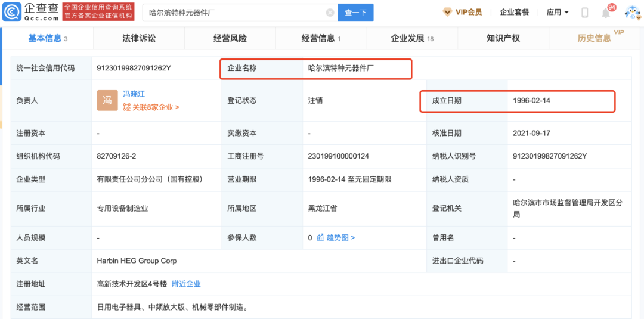Open 附近企业 nearby companies link
Image resolution: width=644 pixels, height=319 pixels.
pyautogui.click(x=186, y=284)
